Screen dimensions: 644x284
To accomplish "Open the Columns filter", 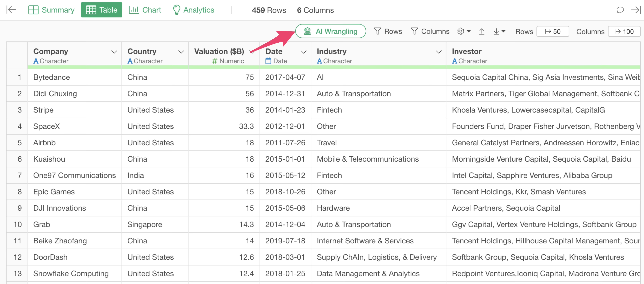I will tap(430, 31).
